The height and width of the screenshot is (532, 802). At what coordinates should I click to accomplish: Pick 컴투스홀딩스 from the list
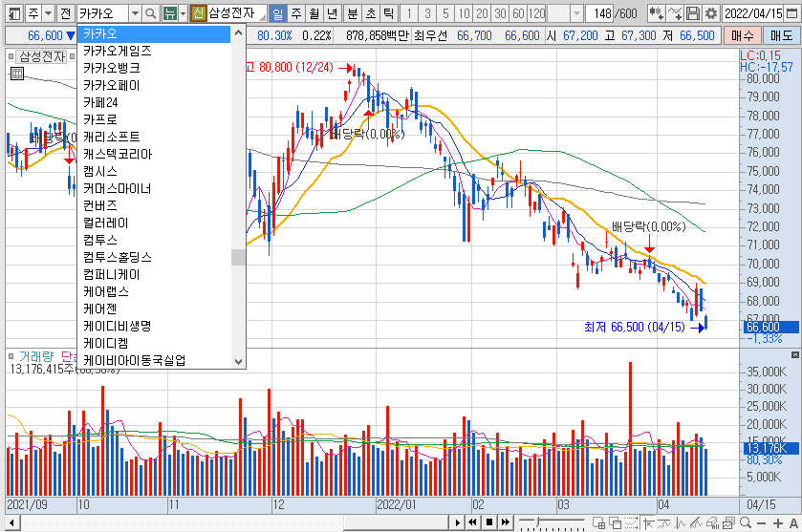(154, 257)
